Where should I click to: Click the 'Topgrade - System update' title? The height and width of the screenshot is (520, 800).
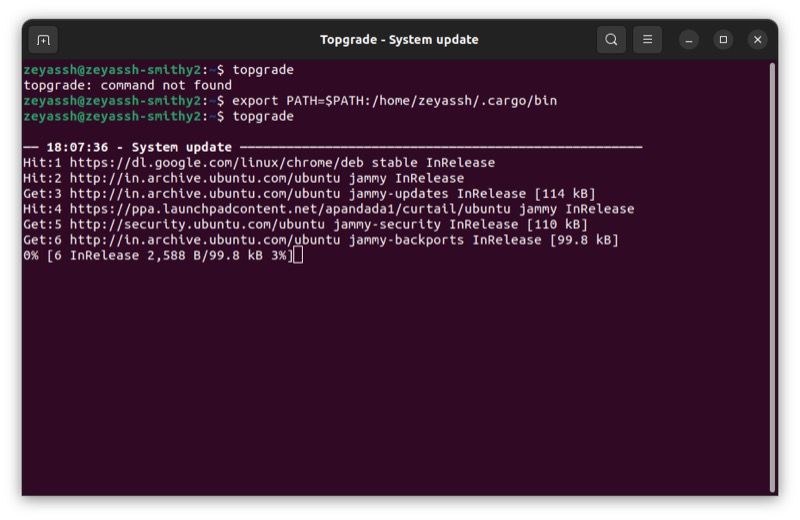pyautogui.click(x=399, y=40)
